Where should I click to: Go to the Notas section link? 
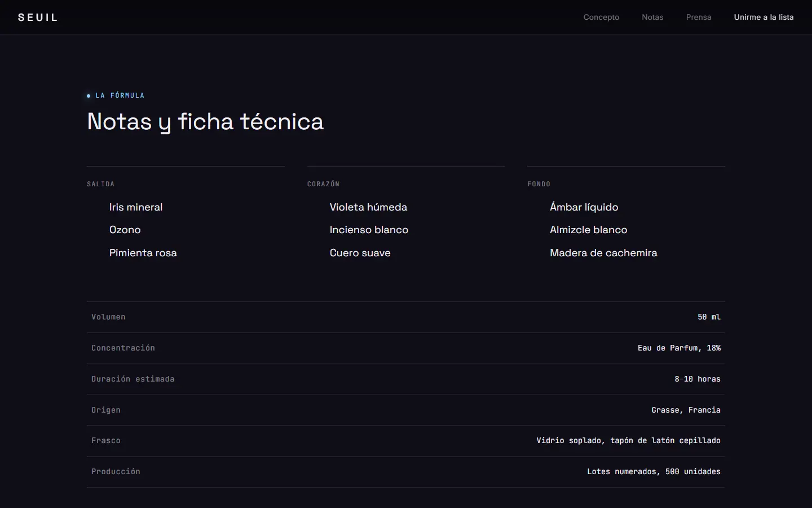tap(652, 17)
